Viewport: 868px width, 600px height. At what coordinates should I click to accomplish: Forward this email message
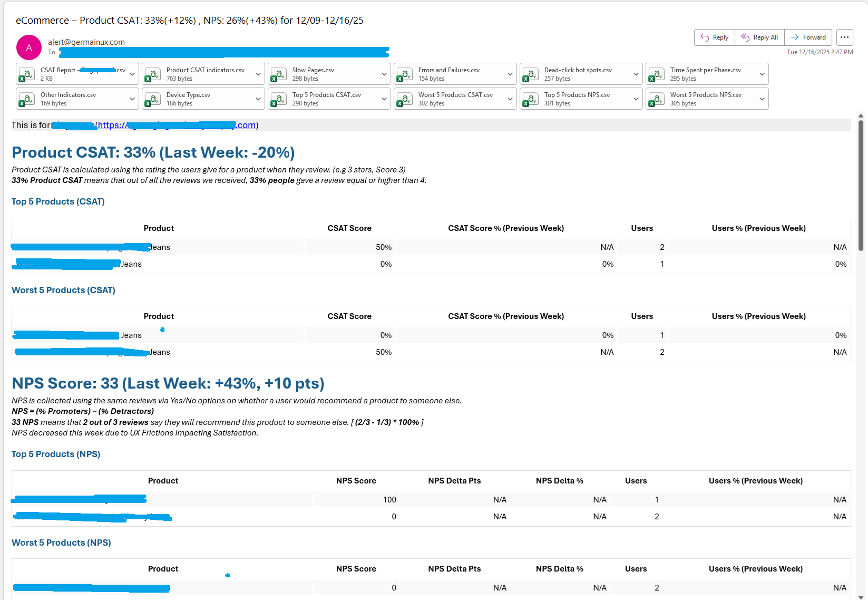click(808, 37)
